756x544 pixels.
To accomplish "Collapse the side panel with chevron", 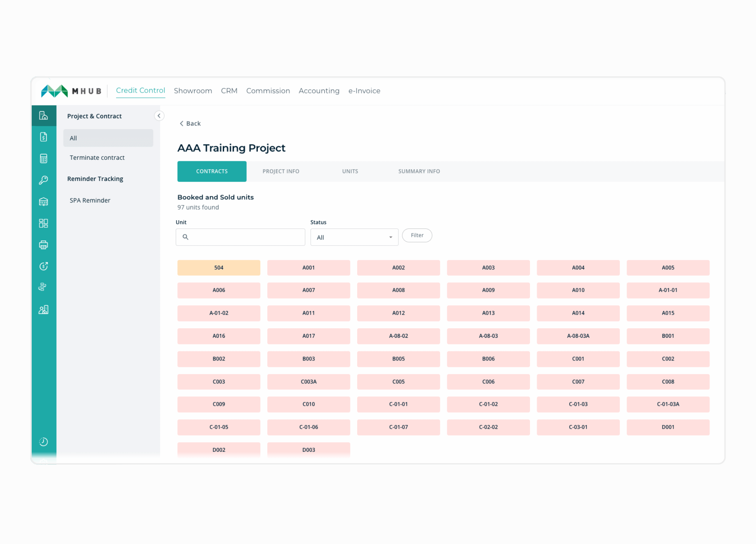I will point(159,116).
